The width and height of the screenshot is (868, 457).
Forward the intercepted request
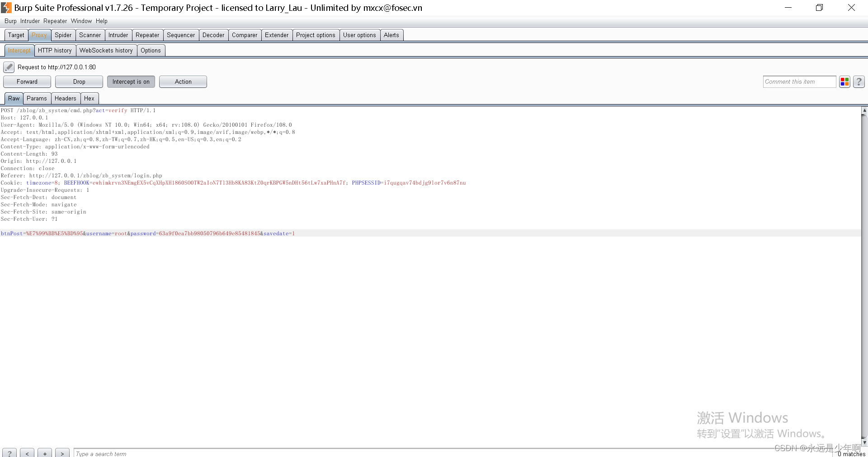click(x=27, y=82)
